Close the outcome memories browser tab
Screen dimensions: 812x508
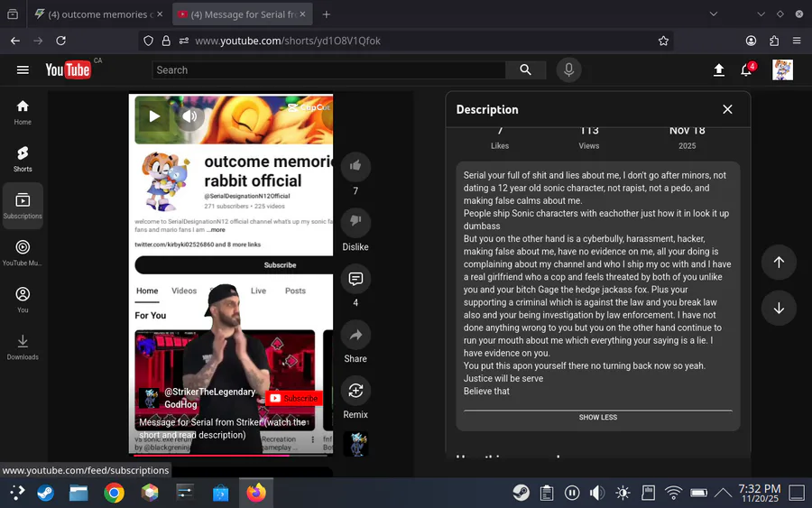(x=160, y=14)
